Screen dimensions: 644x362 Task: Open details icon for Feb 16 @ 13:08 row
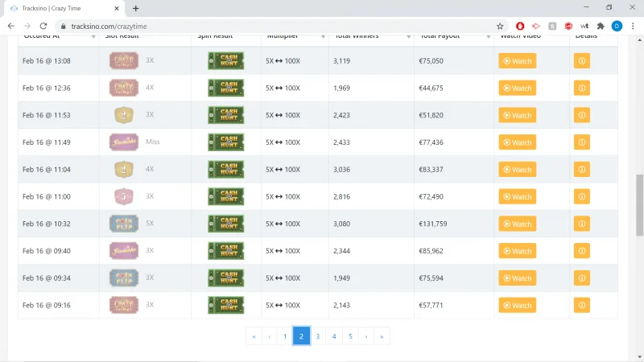(x=581, y=61)
